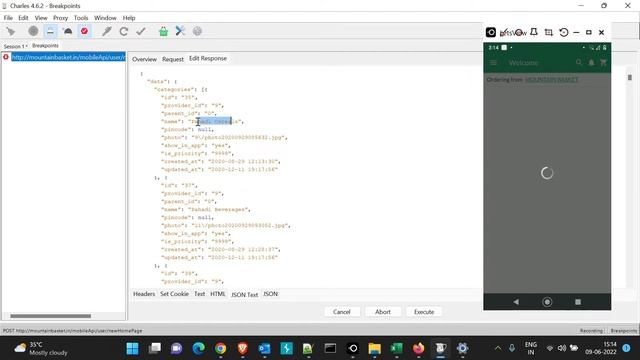Viewport: 640px width, 360px height.
Task: Select the Text bottom tab
Action: (200, 294)
